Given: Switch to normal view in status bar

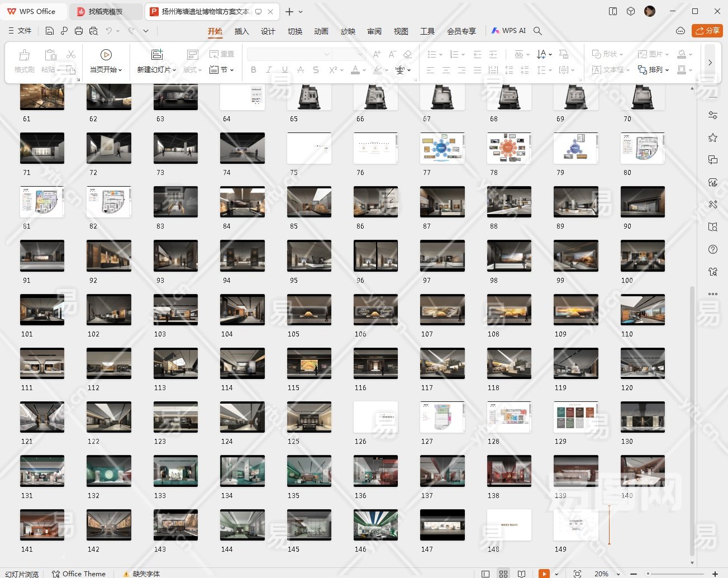Looking at the screenshot, I should 486,574.
